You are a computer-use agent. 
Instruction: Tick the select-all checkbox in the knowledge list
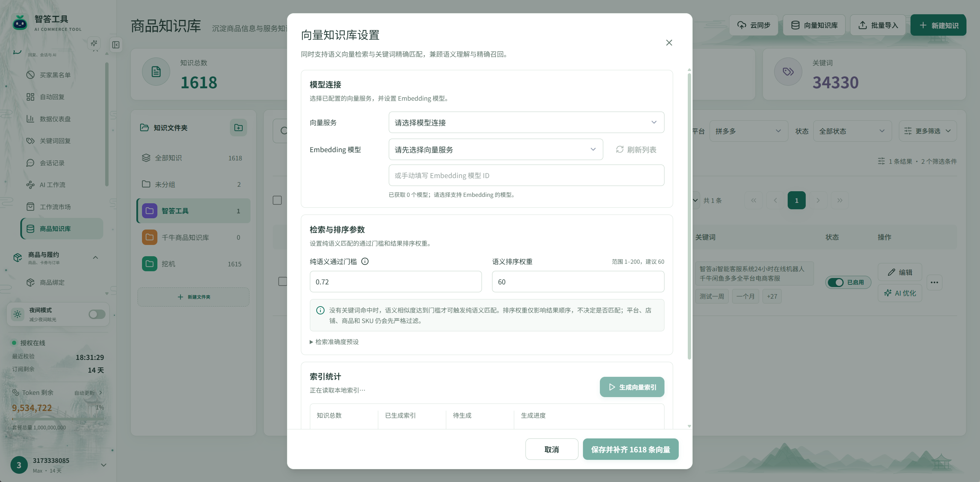point(277,201)
